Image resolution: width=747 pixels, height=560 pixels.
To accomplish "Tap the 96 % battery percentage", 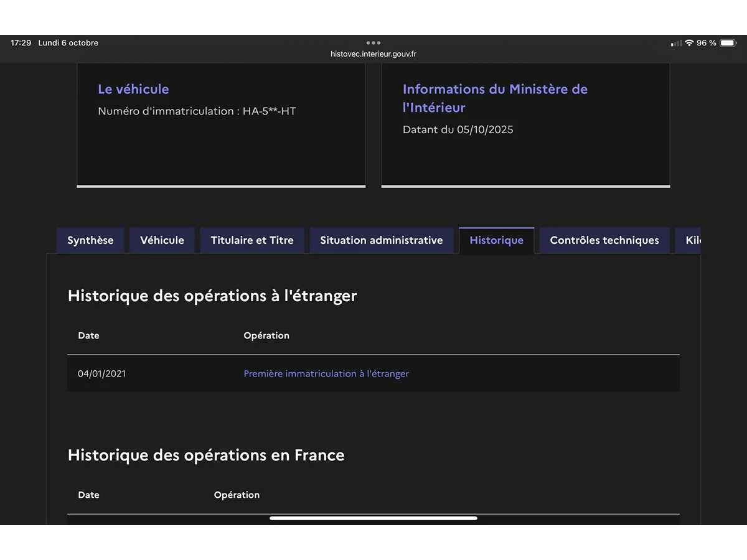I will click(x=707, y=43).
